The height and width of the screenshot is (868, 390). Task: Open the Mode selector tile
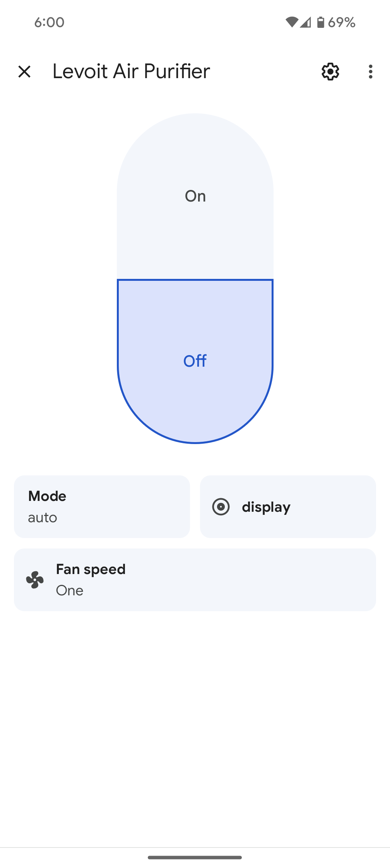tap(102, 506)
